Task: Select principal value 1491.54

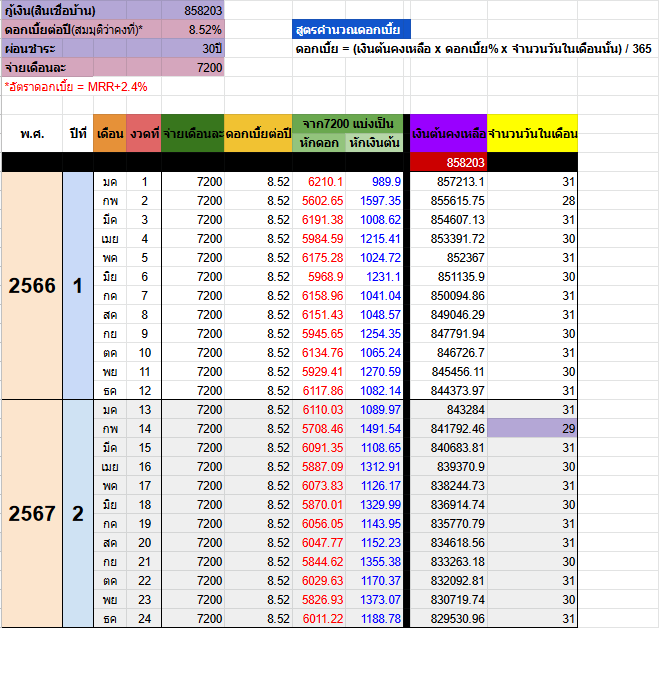Action: [x=374, y=429]
